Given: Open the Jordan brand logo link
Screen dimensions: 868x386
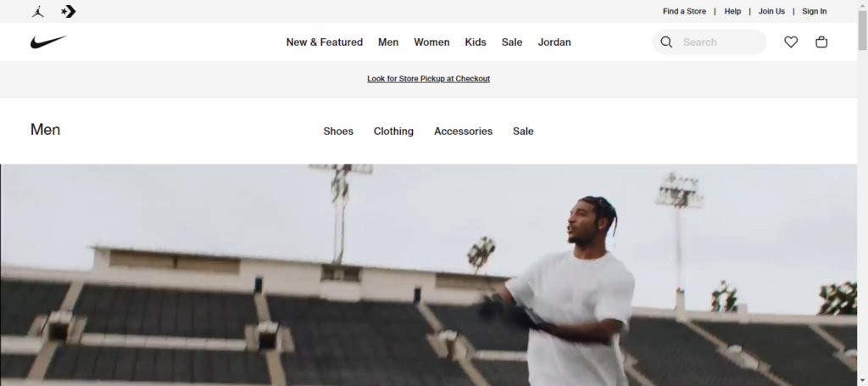Looking at the screenshot, I should pyautogui.click(x=37, y=11).
